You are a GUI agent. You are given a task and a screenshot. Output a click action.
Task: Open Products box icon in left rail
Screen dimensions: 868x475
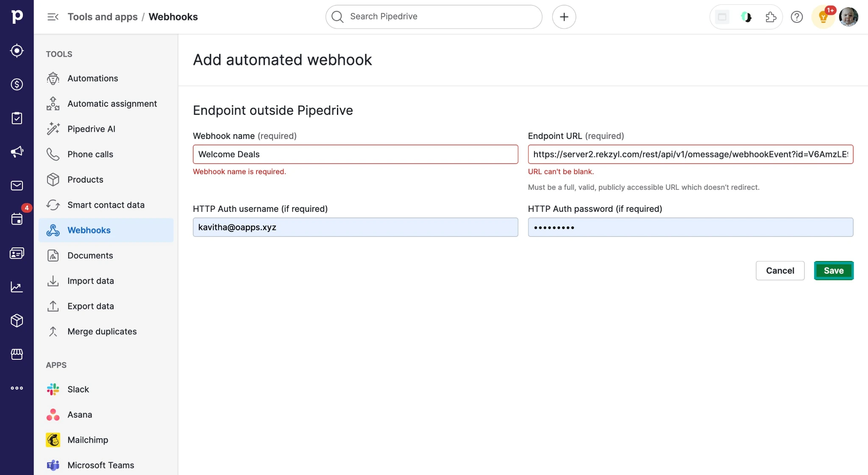(17, 320)
